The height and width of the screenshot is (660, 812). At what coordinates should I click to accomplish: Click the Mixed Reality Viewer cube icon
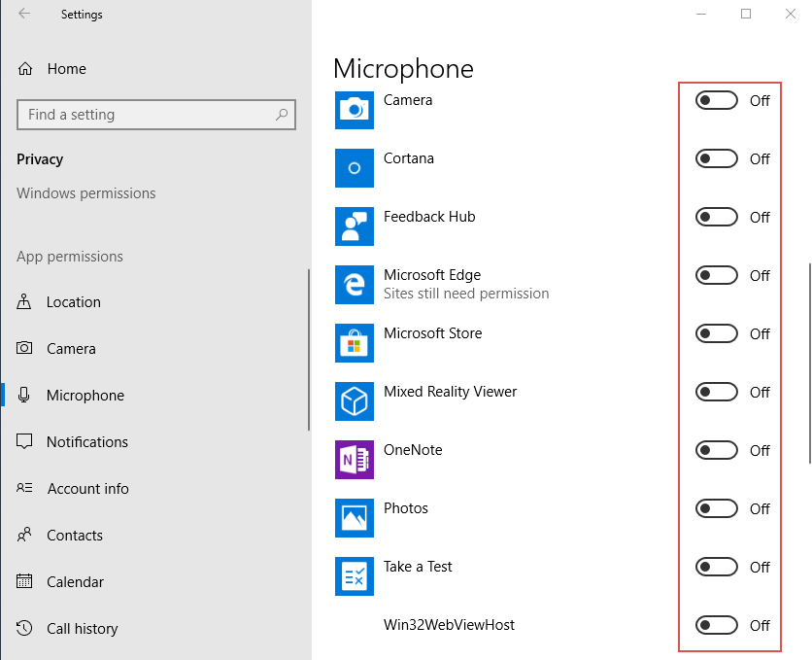tap(355, 401)
